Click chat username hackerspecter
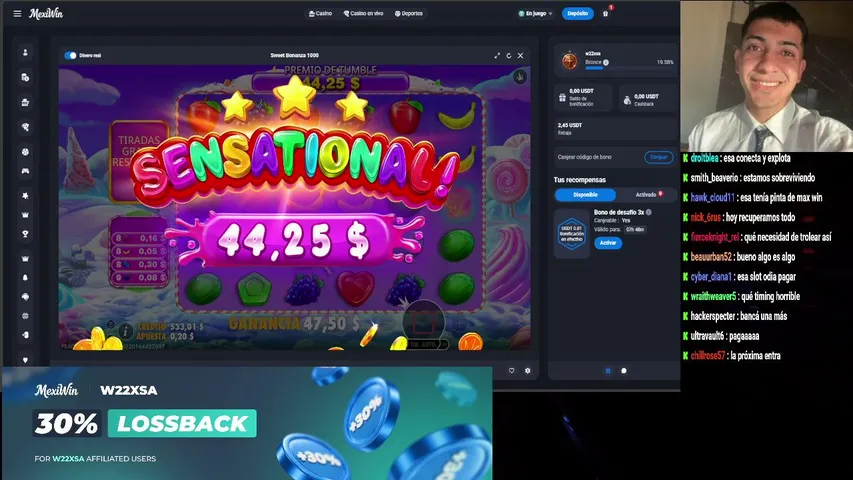The width and height of the screenshot is (853, 480). (x=712, y=316)
